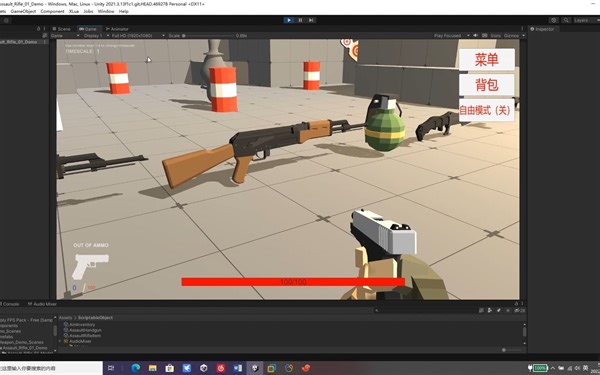Click the Project search field
Viewport: 600px width, 375px height.
click(425, 310)
